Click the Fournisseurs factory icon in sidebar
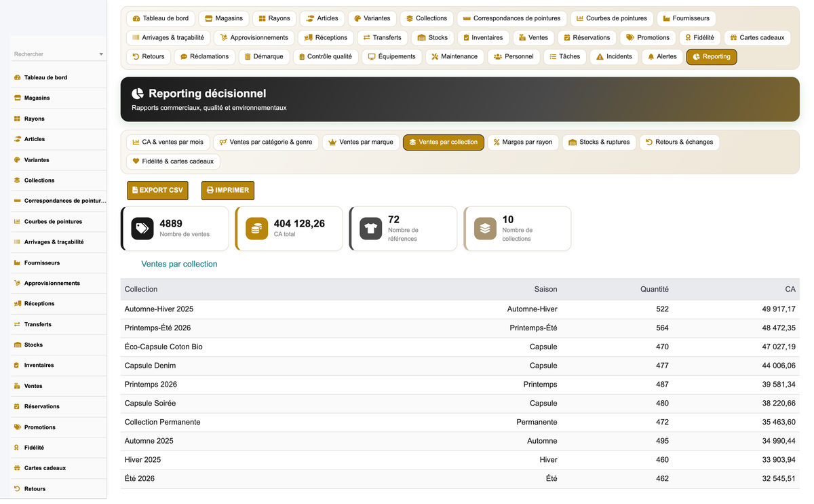The width and height of the screenshot is (814, 504). (17, 263)
